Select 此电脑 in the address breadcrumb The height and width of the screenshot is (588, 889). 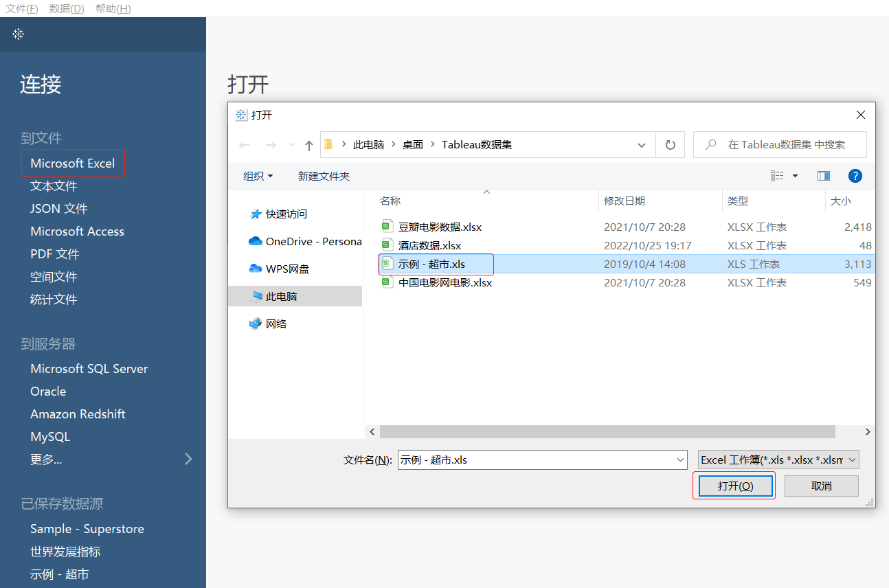(x=368, y=144)
